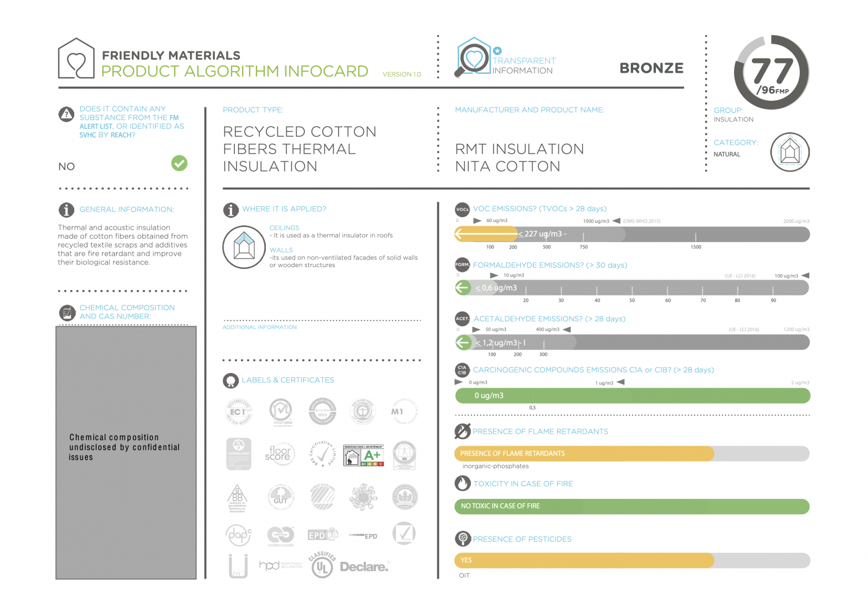This screenshot has width=868, height=614.
Task: Click the IBR certificate logo
Action: 404,455
